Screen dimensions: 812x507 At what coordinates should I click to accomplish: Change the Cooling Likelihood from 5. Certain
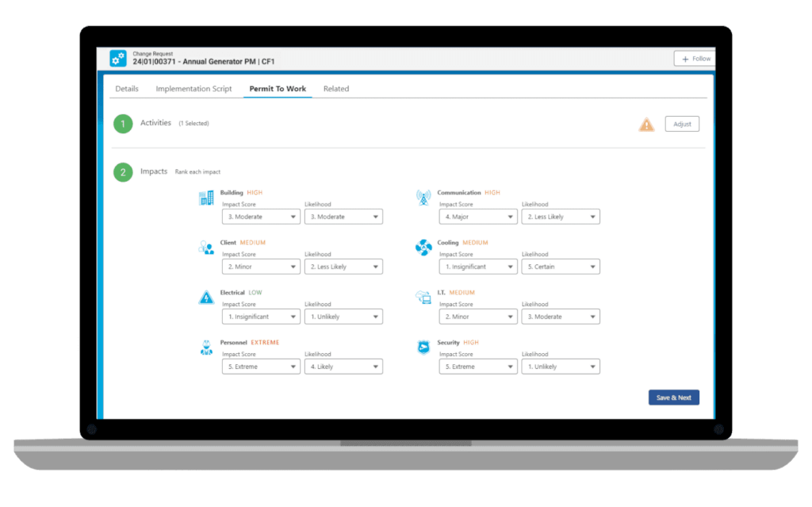tap(561, 266)
